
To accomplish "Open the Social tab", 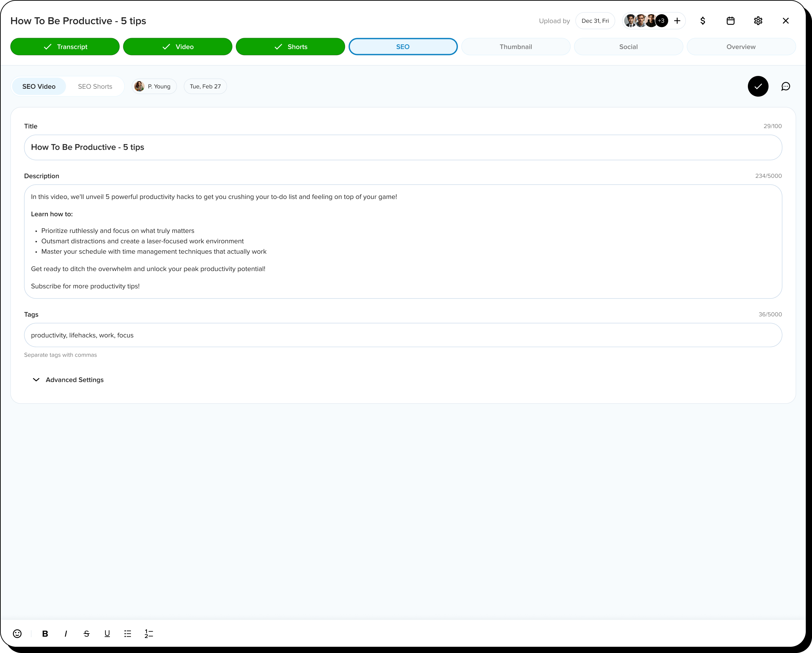I will click(x=628, y=47).
